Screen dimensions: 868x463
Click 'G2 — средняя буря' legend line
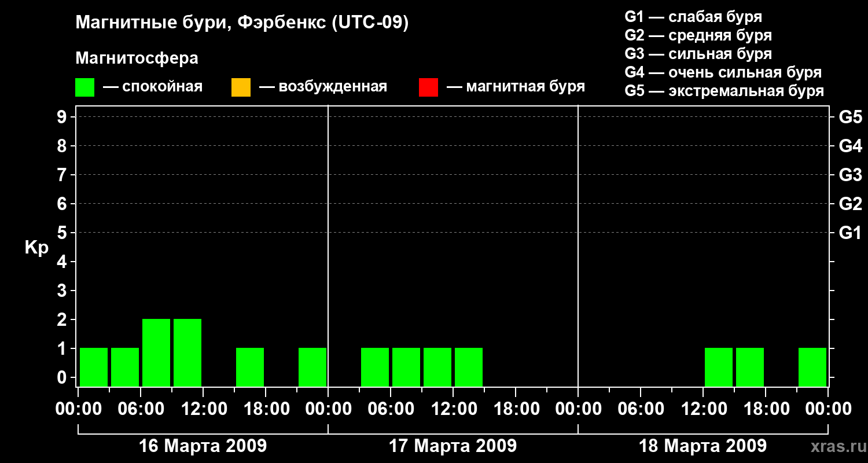coord(698,35)
